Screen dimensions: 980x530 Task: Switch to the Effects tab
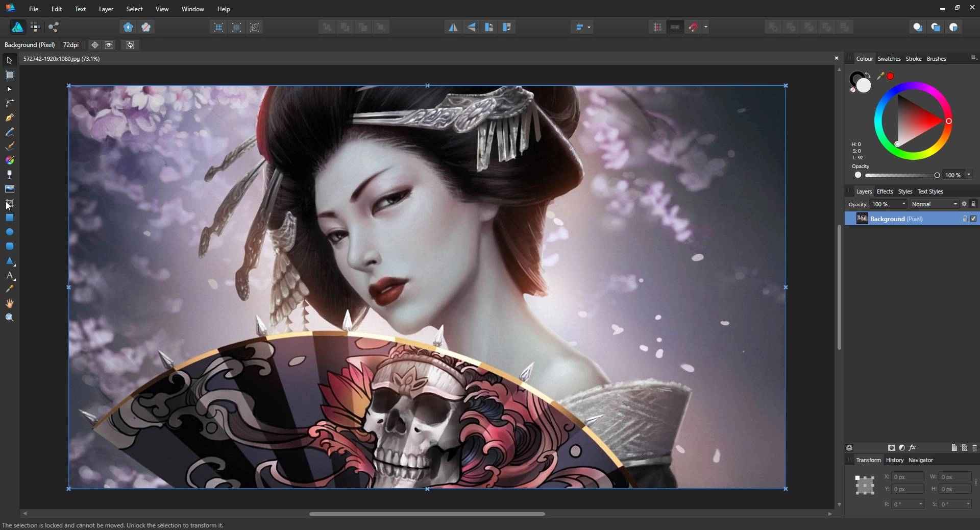[885, 191]
